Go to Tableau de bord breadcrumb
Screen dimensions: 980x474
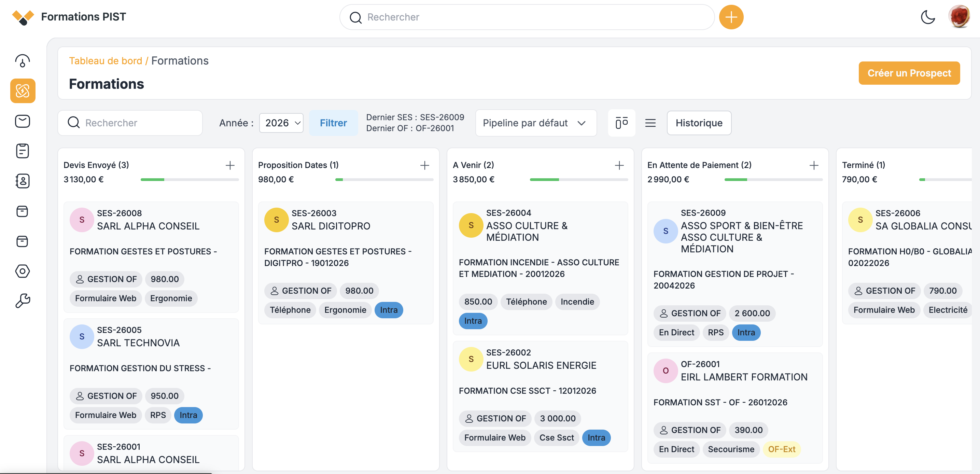coord(106,61)
